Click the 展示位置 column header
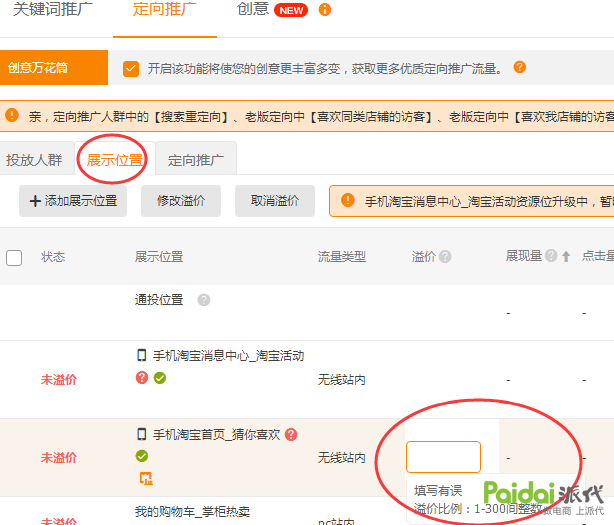The width and height of the screenshot is (614, 525). click(159, 257)
